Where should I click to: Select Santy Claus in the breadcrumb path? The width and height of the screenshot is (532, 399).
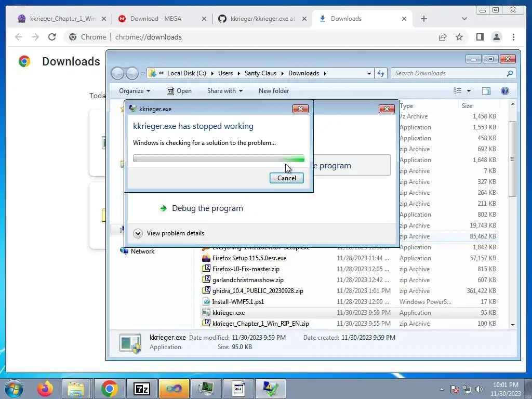click(260, 73)
